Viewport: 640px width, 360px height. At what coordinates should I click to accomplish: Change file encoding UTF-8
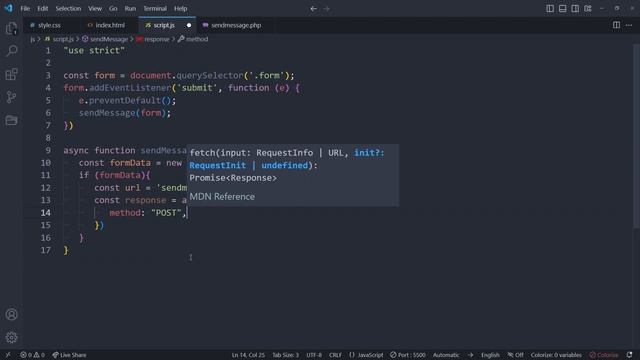pyautogui.click(x=314, y=355)
